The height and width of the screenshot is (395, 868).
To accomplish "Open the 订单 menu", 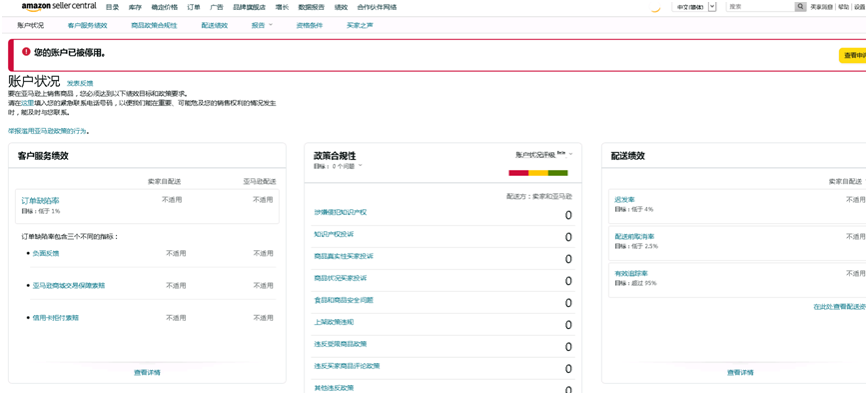I will (x=195, y=7).
